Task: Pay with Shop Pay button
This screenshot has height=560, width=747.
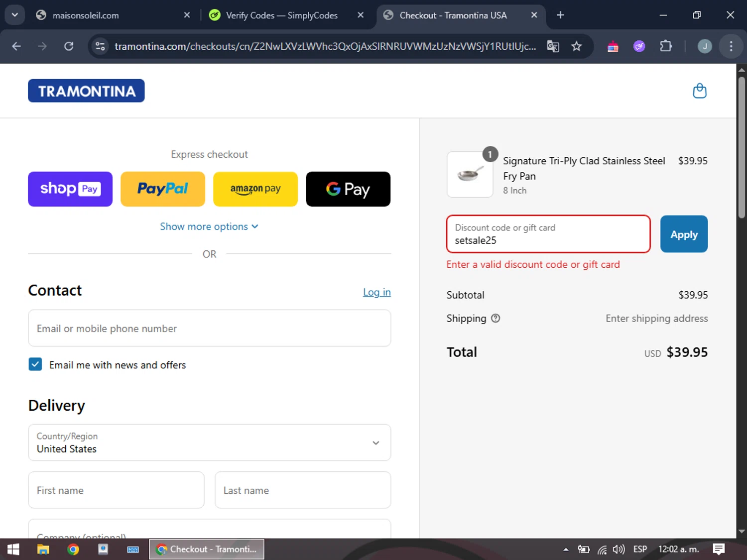Action: 70,189
